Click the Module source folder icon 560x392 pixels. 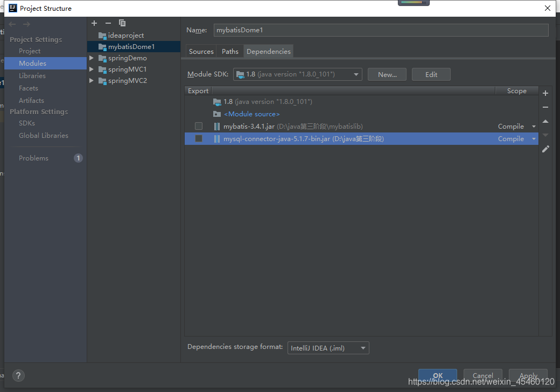click(x=217, y=114)
